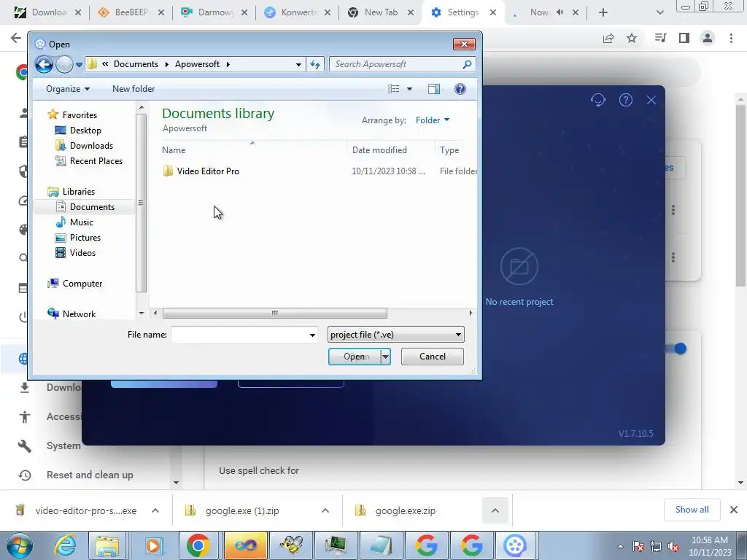This screenshot has height=560, width=747.
Task: Refresh the Apowersoft folder location
Action: click(x=315, y=64)
